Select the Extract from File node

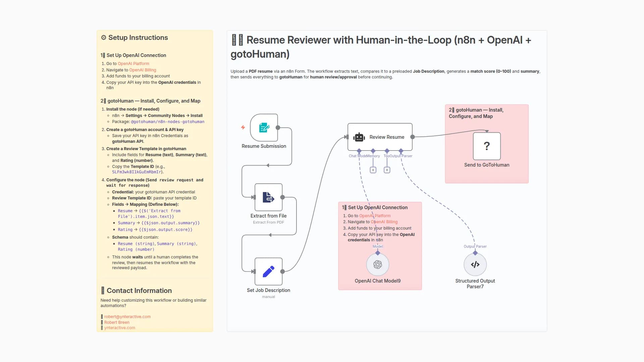click(268, 197)
